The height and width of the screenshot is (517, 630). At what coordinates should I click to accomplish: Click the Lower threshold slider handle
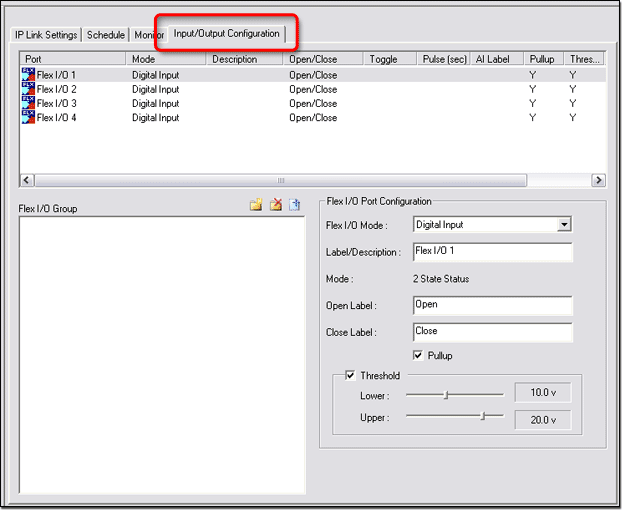pos(446,395)
